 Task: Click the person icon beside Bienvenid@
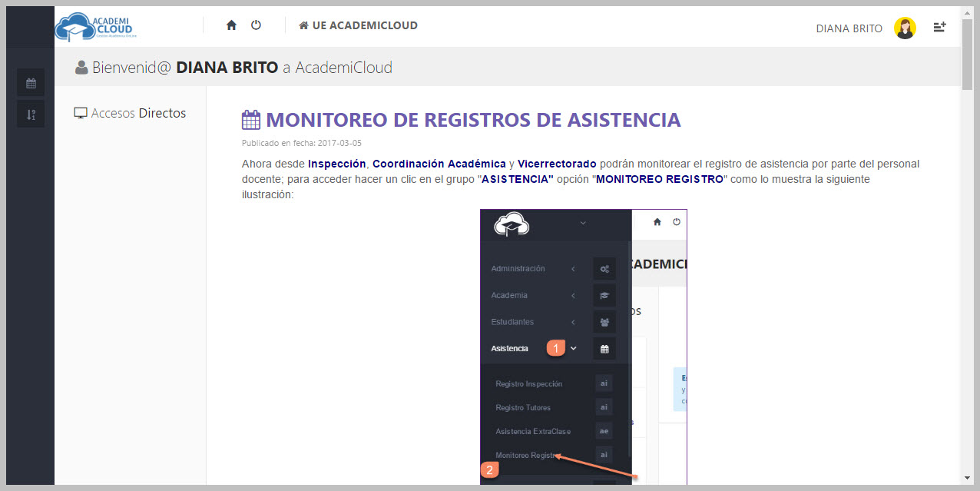point(81,68)
